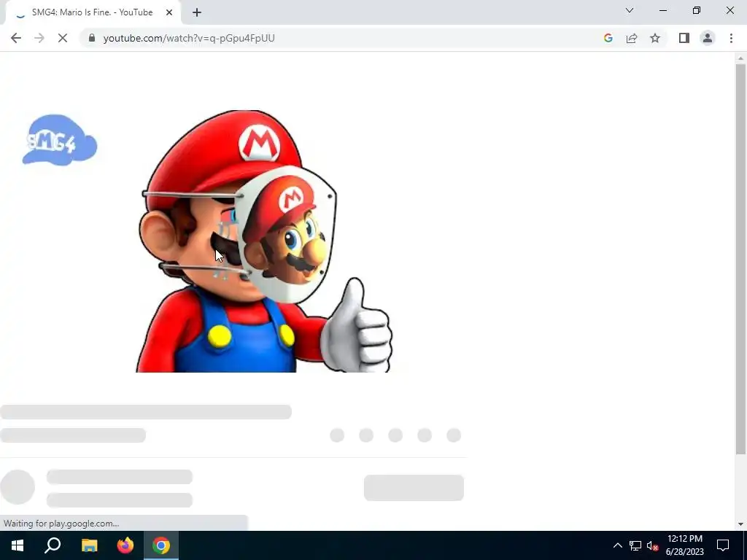The width and height of the screenshot is (747, 560).
Task: Open the Chrome profile avatar menu
Action: [708, 38]
